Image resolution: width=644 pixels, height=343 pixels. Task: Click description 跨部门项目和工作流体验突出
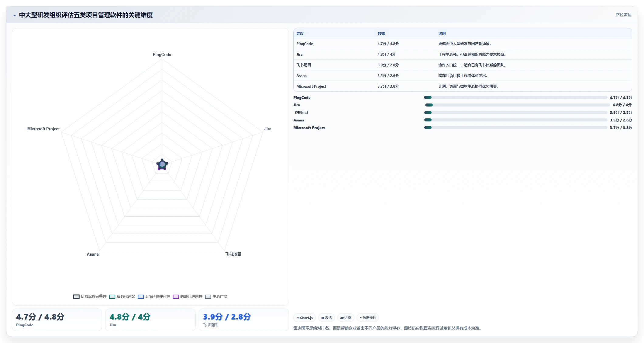tap(463, 76)
